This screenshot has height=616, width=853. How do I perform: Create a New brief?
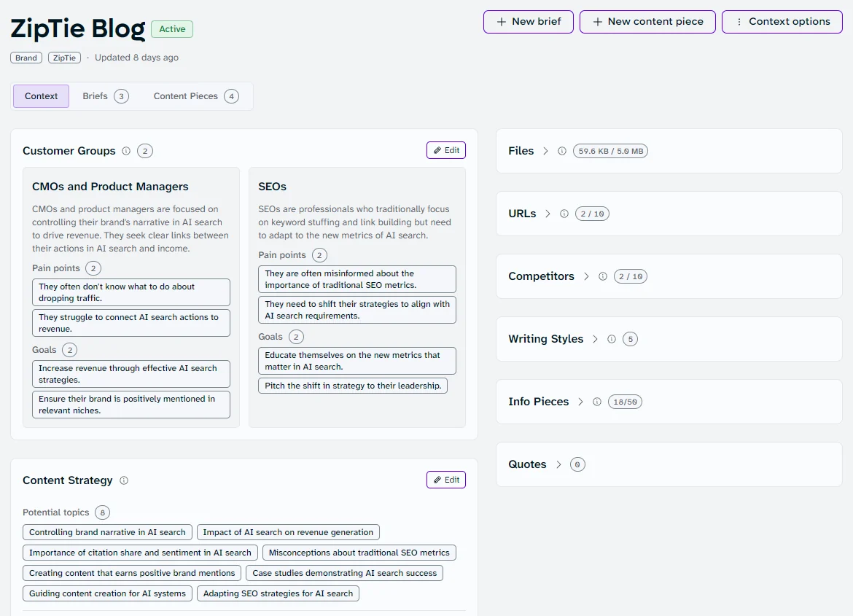[x=529, y=22]
